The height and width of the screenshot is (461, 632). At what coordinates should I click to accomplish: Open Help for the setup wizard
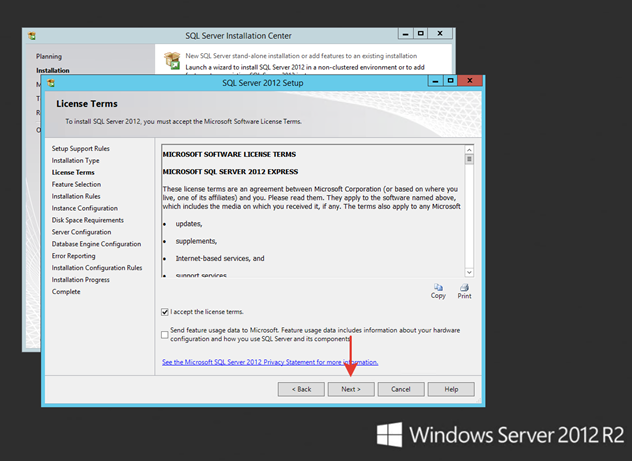point(451,389)
